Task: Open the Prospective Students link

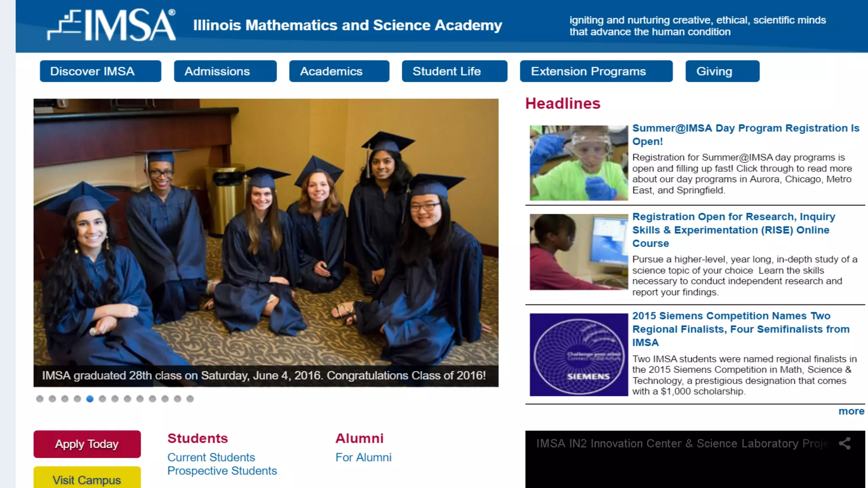Action: (x=222, y=471)
